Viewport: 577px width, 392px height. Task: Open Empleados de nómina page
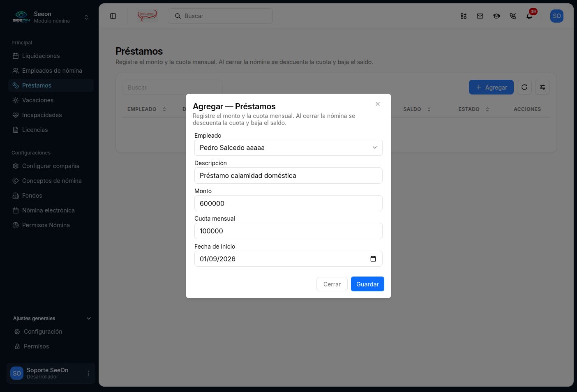click(x=51, y=71)
